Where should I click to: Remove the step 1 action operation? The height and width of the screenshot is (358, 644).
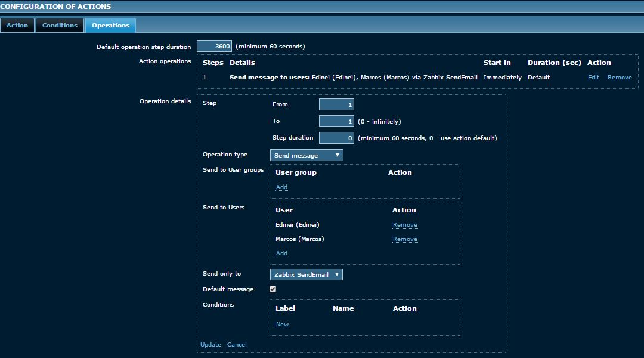tap(620, 78)
